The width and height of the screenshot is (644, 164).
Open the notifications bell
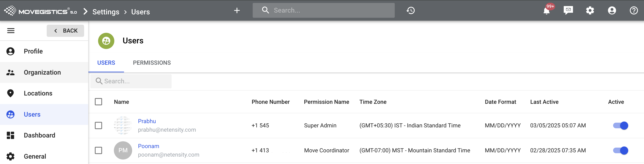click(547, 11)
